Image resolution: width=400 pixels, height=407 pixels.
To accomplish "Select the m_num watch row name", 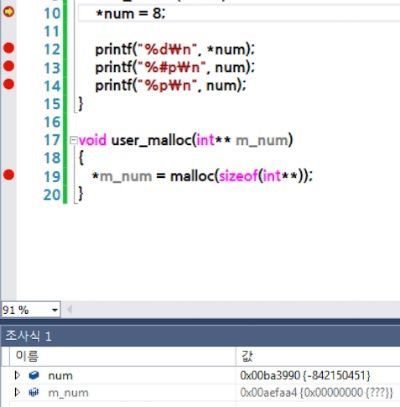I will click(68, 393).
